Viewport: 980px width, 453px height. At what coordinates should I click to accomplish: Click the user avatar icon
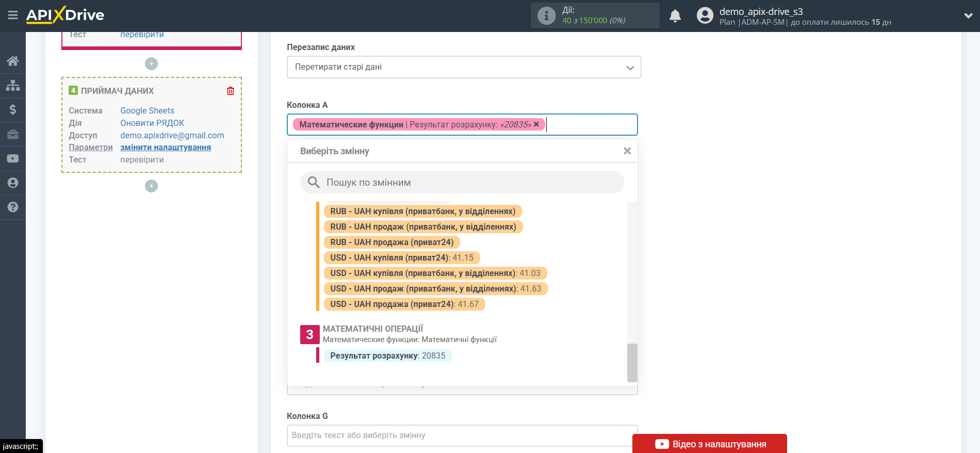click(705, 15)
